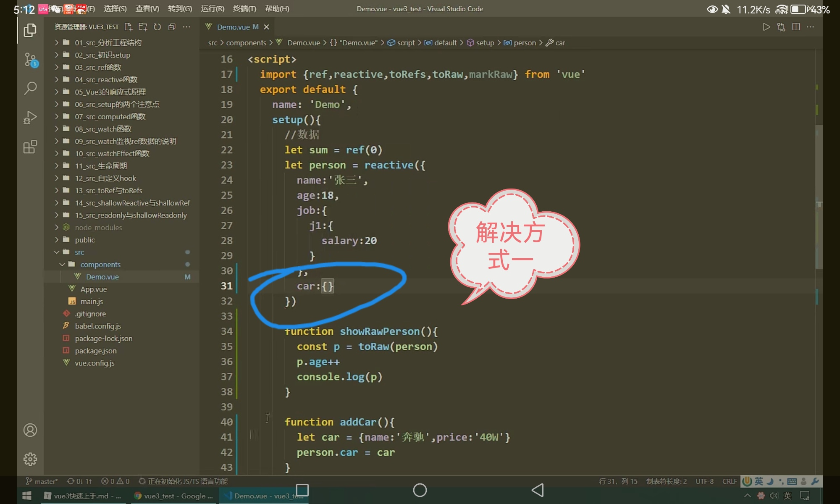Open App.vue in the explorer
Viewport: 840px width, 504px height.
94,289
